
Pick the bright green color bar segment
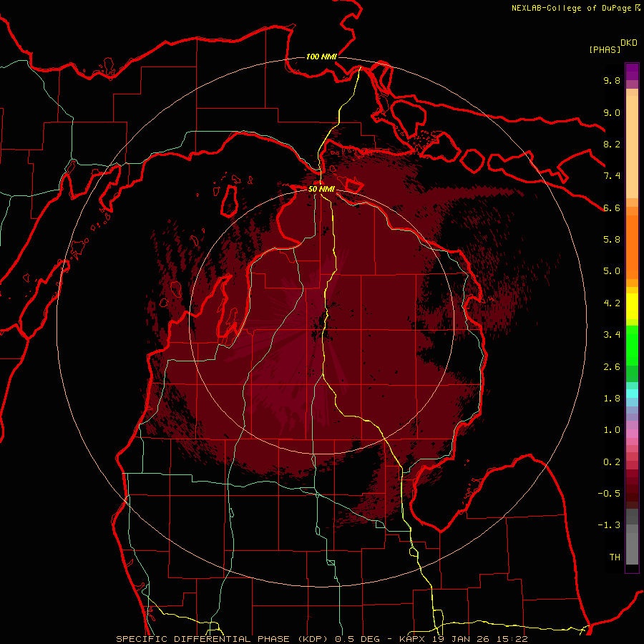pyautogui.click(x=632, y=346)
